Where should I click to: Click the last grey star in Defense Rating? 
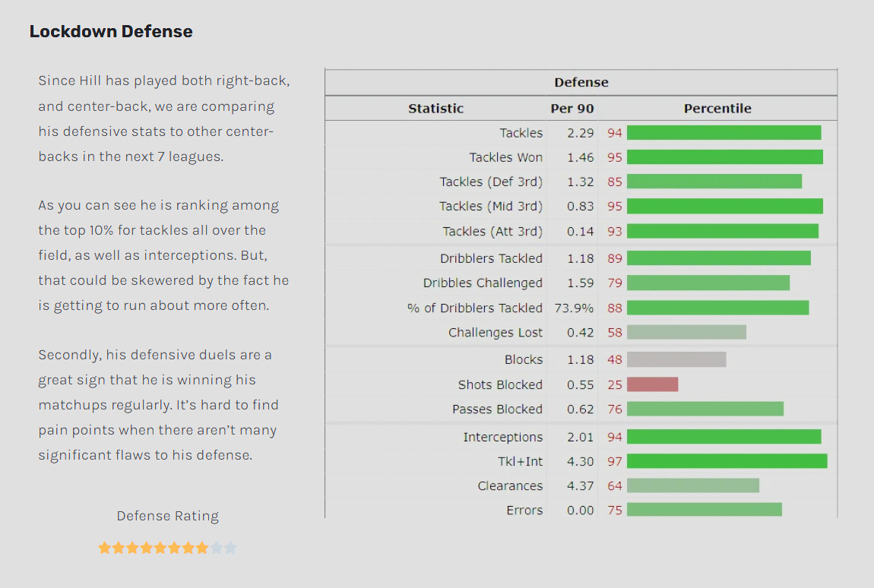(230, 548)
